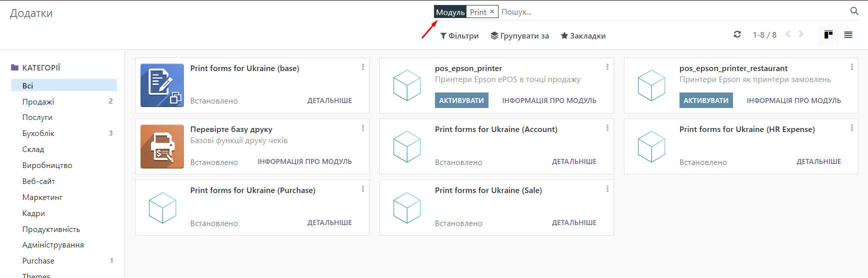
Task: Select Бухоблік category in sidebar
Action: click(x=38, y=133)
